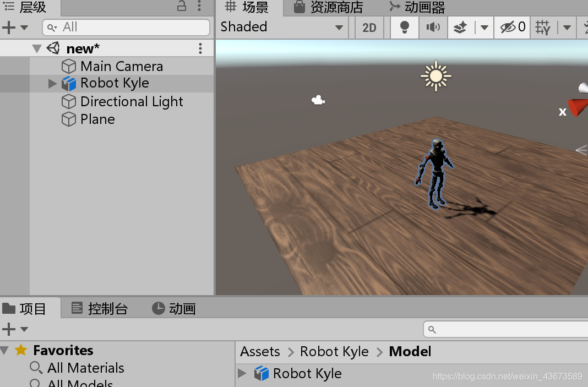The height and width of the screenshot is (387, 588).
Task: Focus the Project panel search field
Action: (505, 330)
